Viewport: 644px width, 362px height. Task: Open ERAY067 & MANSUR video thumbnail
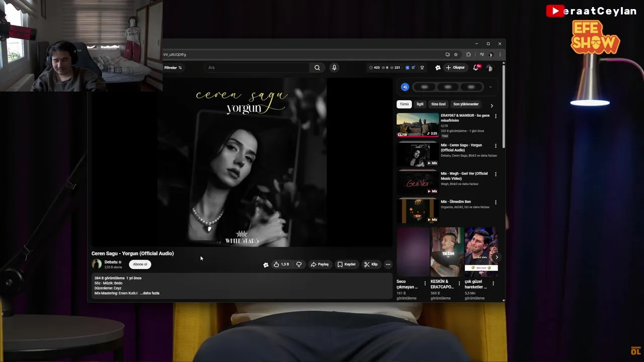pos(418,125)
